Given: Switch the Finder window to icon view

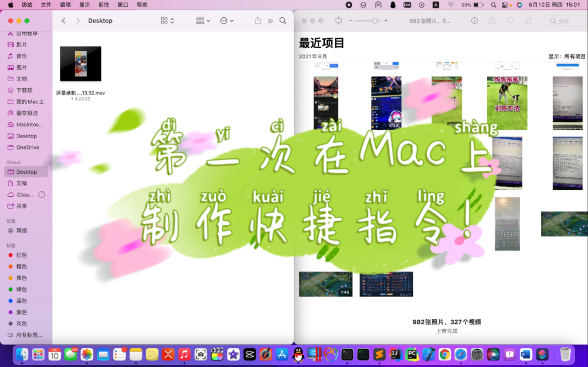Looking at the screenshot, I should click(x=164, y=20).
